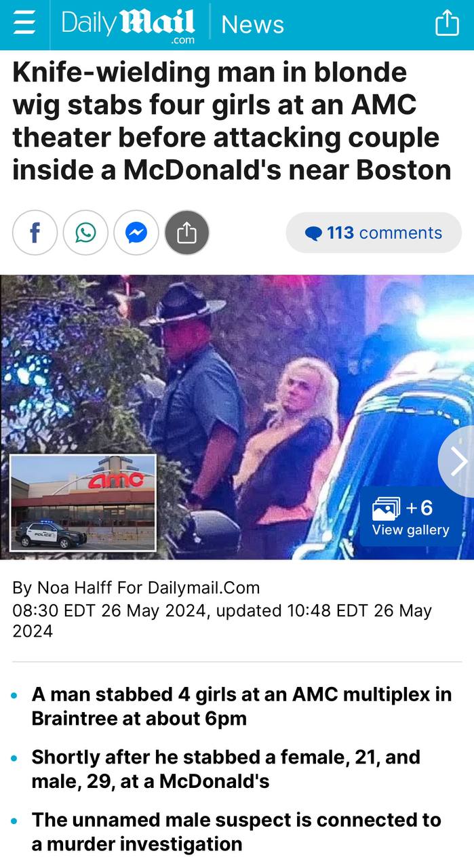Open the News section tab

[x=252, y=25]
